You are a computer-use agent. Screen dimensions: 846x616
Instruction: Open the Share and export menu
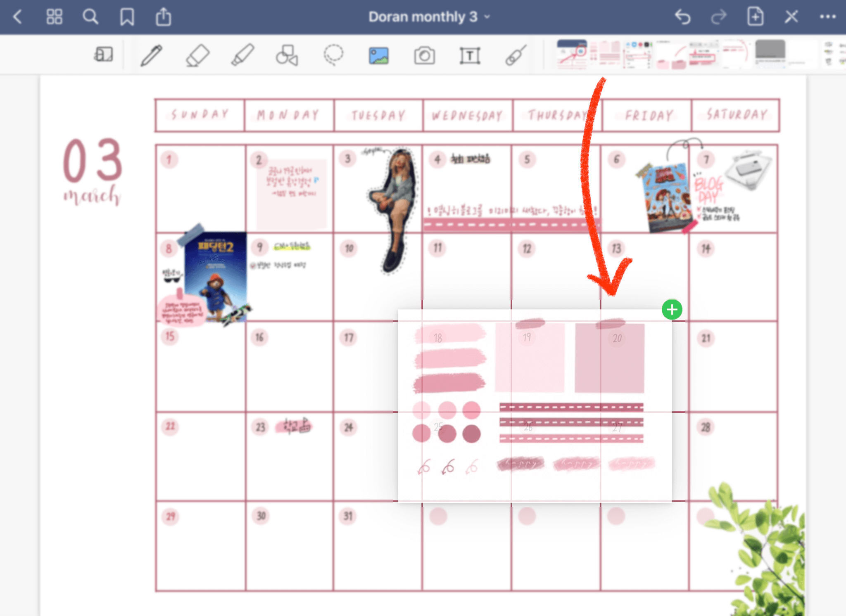[163, 17]
